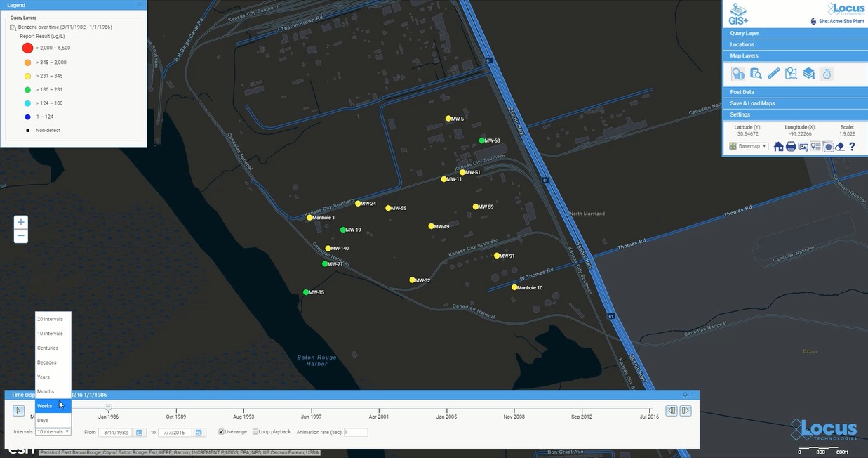Select Months interval option

53,391
